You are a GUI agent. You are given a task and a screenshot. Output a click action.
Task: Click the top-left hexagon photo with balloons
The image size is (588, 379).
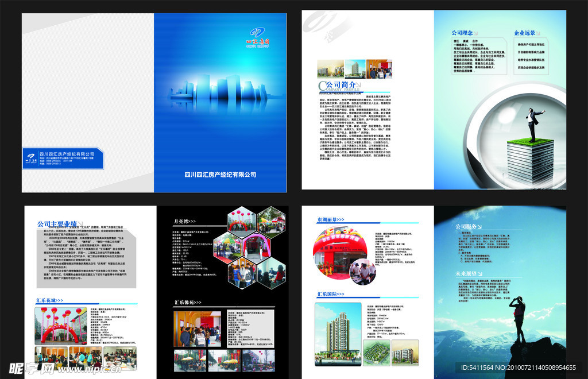click(242, 221)
